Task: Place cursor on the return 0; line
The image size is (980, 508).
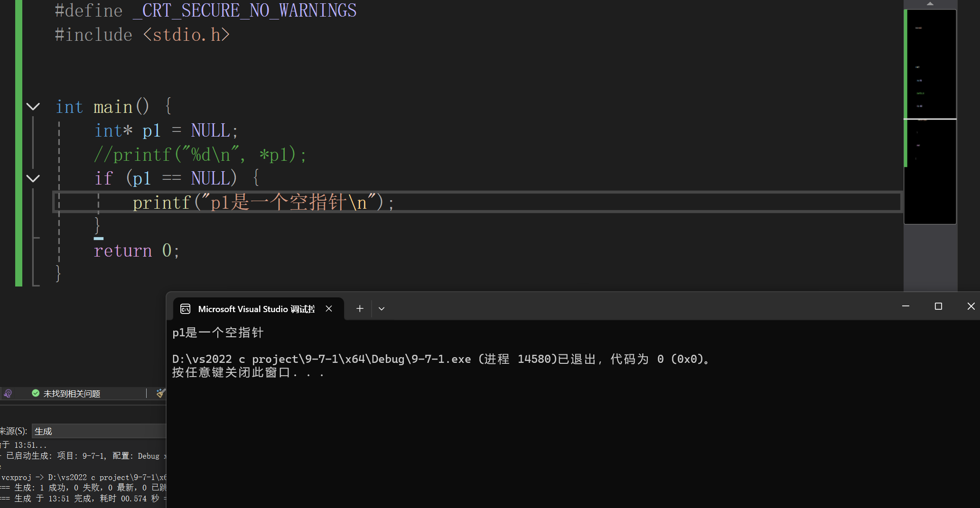Action: click(137, 250)
